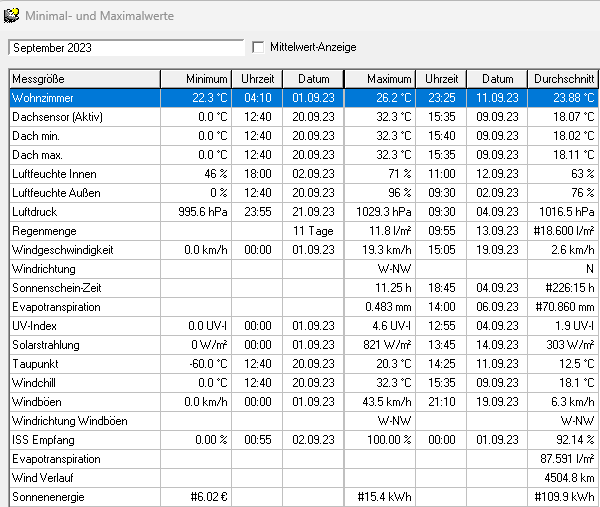Enable the Mittelwert-Anzeige checkbox
Image resolution: width=600 pixels, height=507 pixels.
click(x=259, y=47)
